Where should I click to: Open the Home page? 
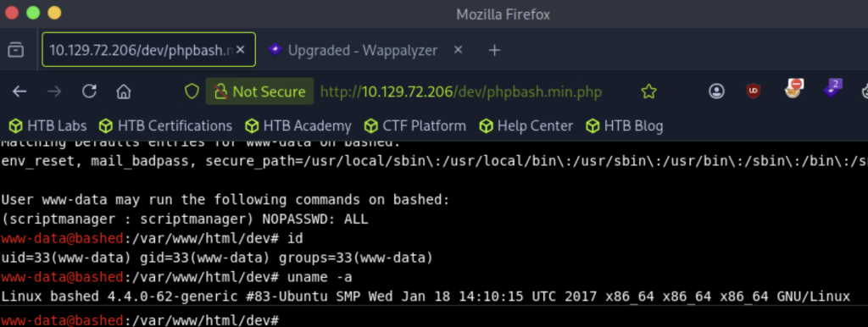[124, 91]
